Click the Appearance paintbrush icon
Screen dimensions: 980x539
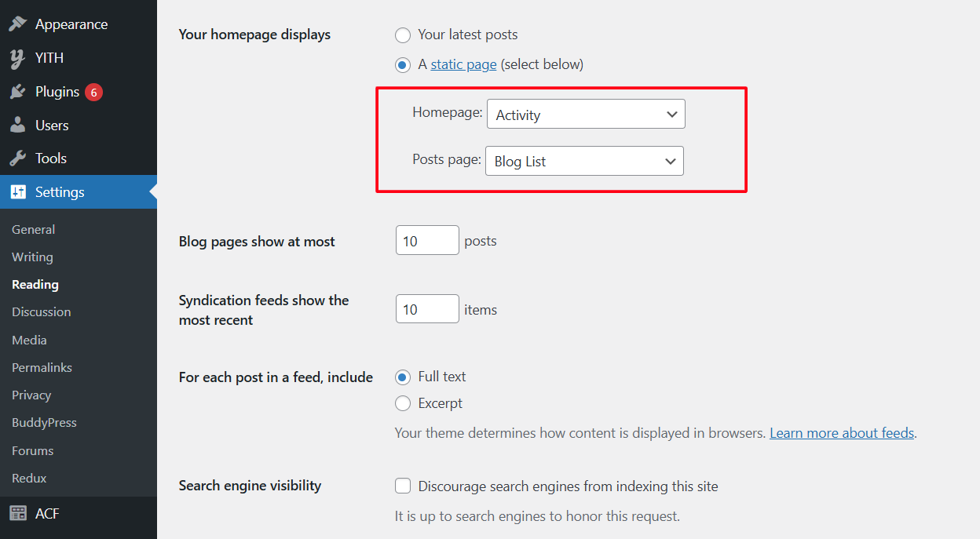17,24
